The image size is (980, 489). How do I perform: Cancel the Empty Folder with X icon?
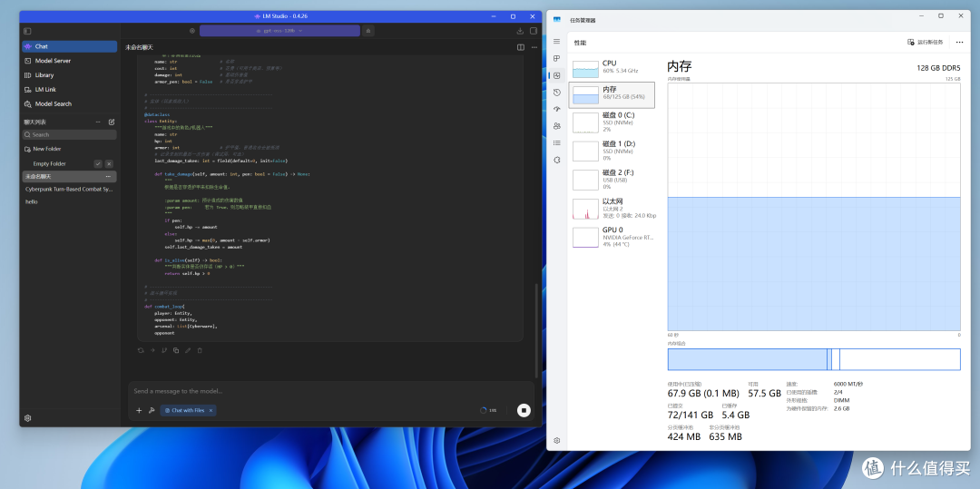coord(110,163)
